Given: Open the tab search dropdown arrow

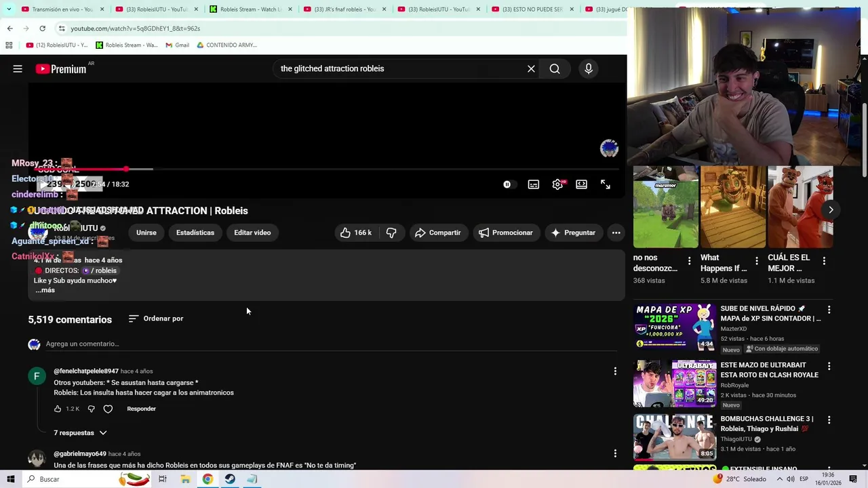Looking at the screenshot, I should pos(9,9).
